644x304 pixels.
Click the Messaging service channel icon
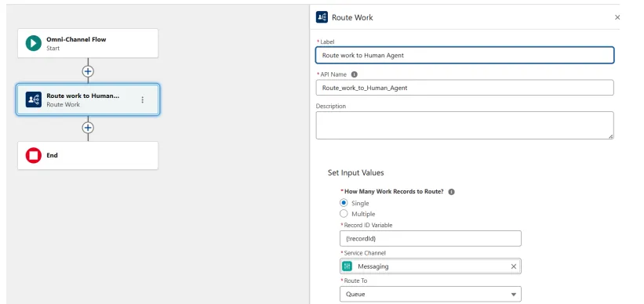347,266
